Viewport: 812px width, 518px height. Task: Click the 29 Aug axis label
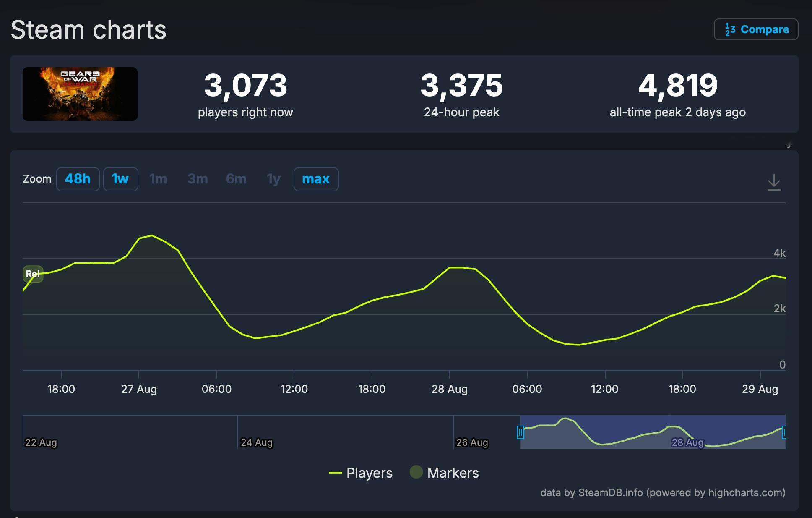pos(760,389)
